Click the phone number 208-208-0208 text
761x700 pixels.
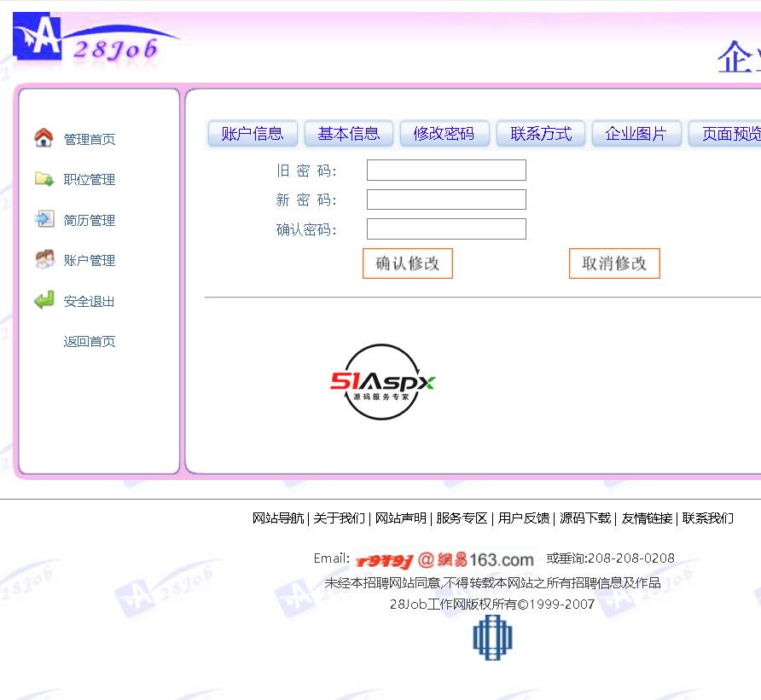tap(631, 558)
